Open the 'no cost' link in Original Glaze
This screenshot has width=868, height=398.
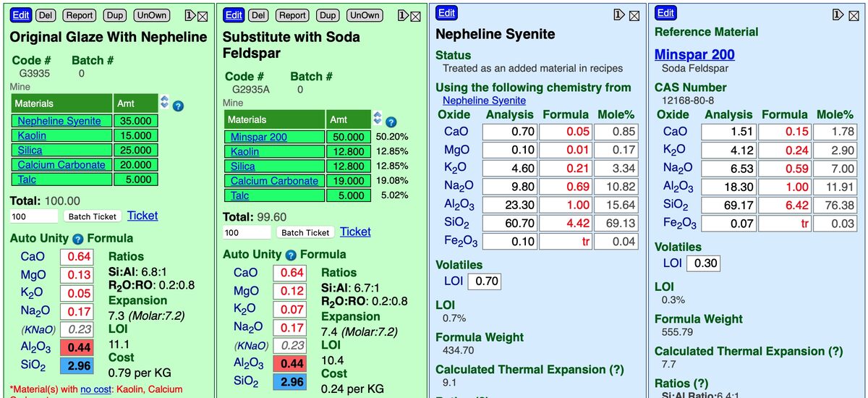pyautogui.click(x=96, y=389)
